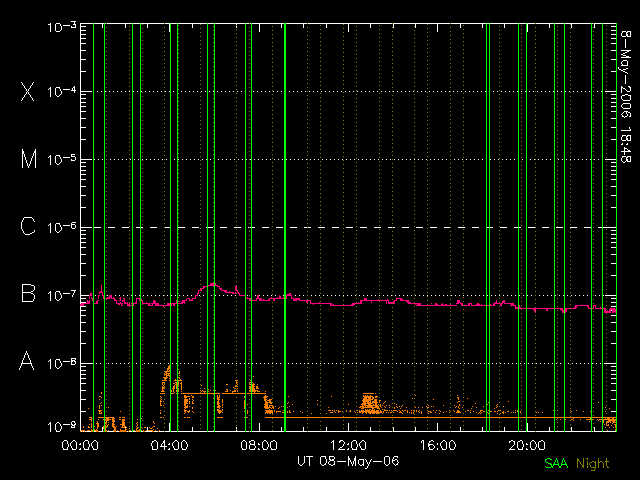Click the UT 08-May-06 axis title
640x480 pixels.
(348, 461)
